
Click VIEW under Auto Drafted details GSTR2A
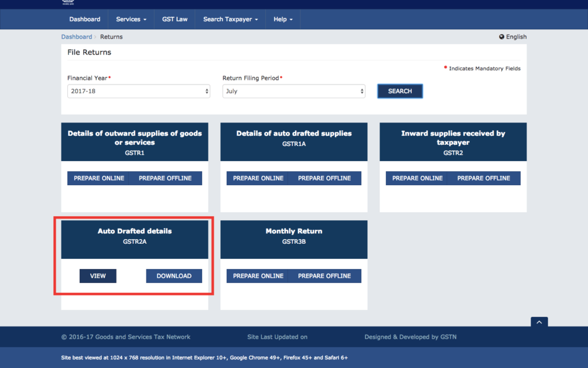coord(98,276)
